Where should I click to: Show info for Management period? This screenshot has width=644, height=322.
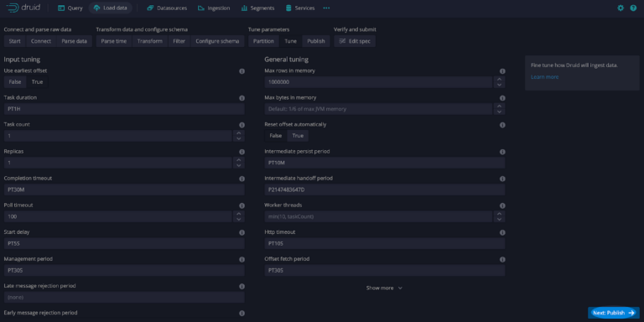coord(241,260)
